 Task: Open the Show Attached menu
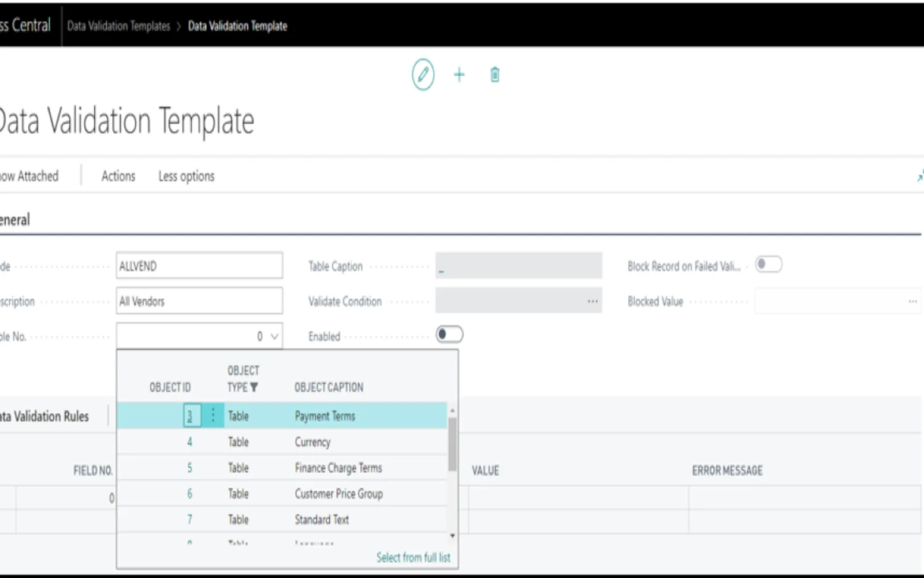(29, 176)
